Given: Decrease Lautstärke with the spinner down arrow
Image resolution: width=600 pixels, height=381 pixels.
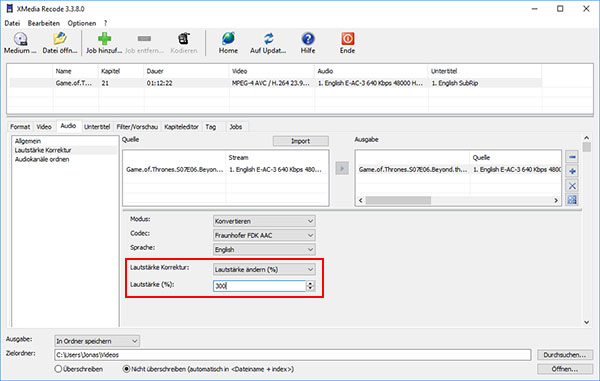Looking at the screenshot, I should click(x=311, y=289).
